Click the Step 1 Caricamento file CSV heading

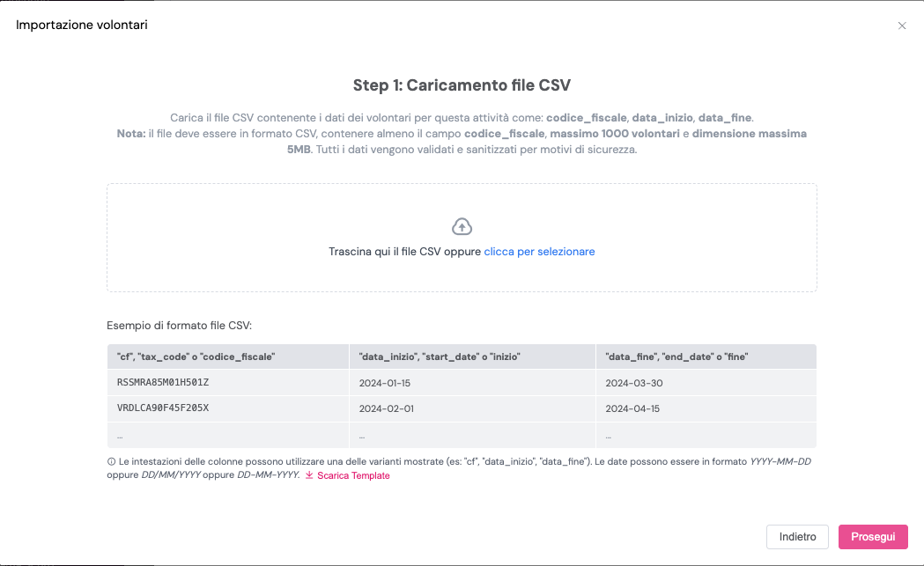click(x=462, y=85)
